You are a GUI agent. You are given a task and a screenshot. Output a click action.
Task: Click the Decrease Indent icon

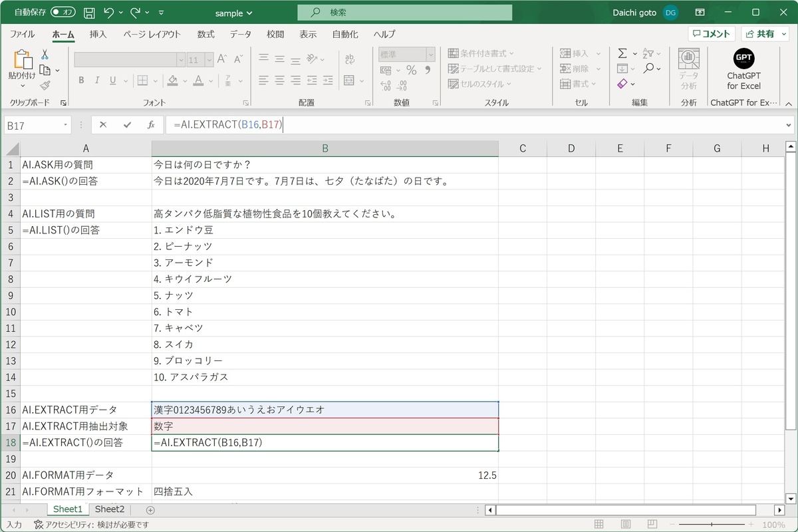[x=312, y=80]
